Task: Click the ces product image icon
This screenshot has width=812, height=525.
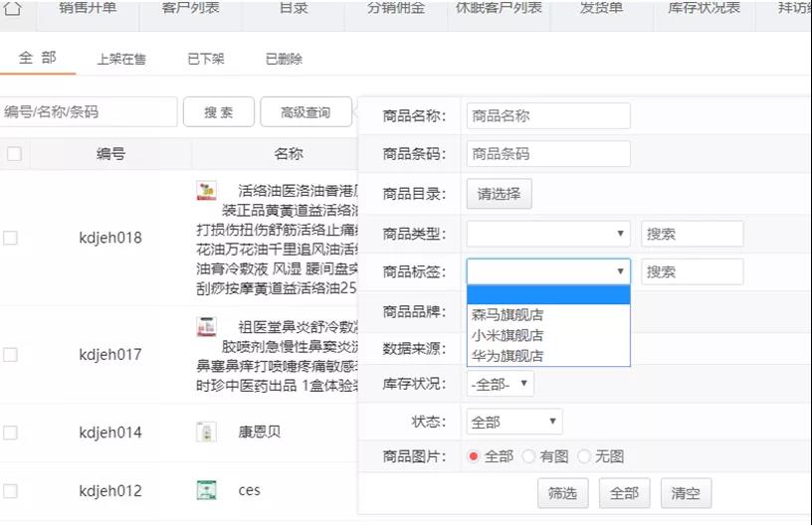Action: [207, 490]
